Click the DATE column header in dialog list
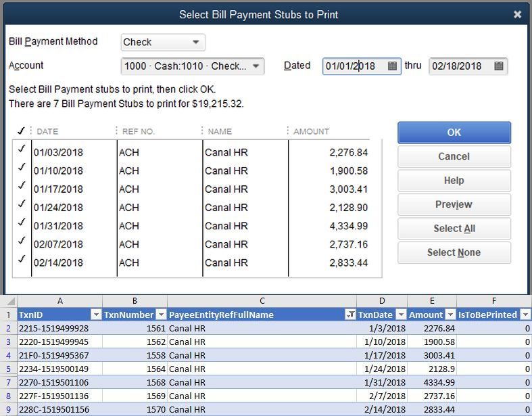The height and width of the screenshot is (416, 532). tap(47, 131)
